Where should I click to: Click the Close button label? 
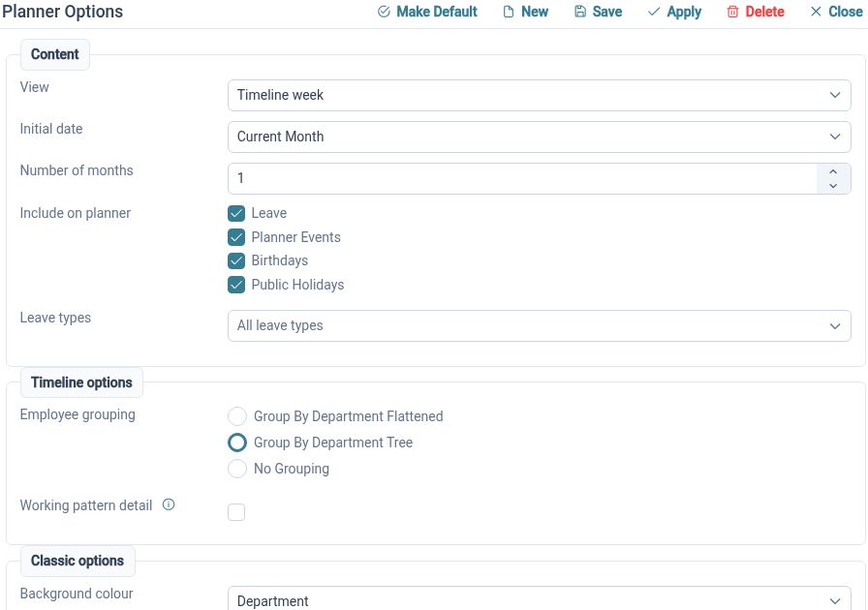(846, 12)
